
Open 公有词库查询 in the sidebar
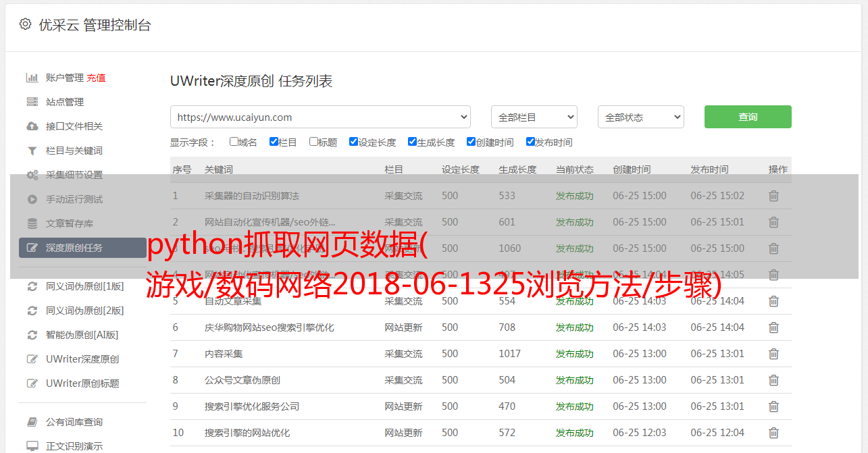coord(74,422)
